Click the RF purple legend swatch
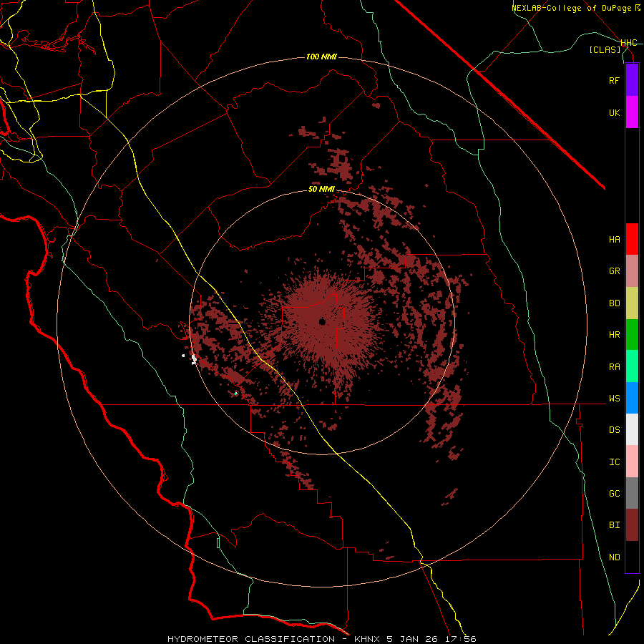Viewport: 644px width, 644px height. (632, 80)
